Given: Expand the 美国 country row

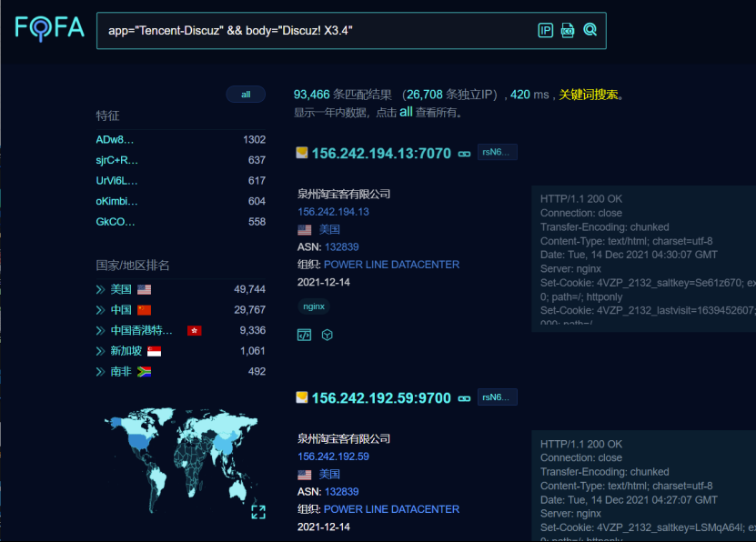Looking at the screenshot, I should tap(100, 289).
